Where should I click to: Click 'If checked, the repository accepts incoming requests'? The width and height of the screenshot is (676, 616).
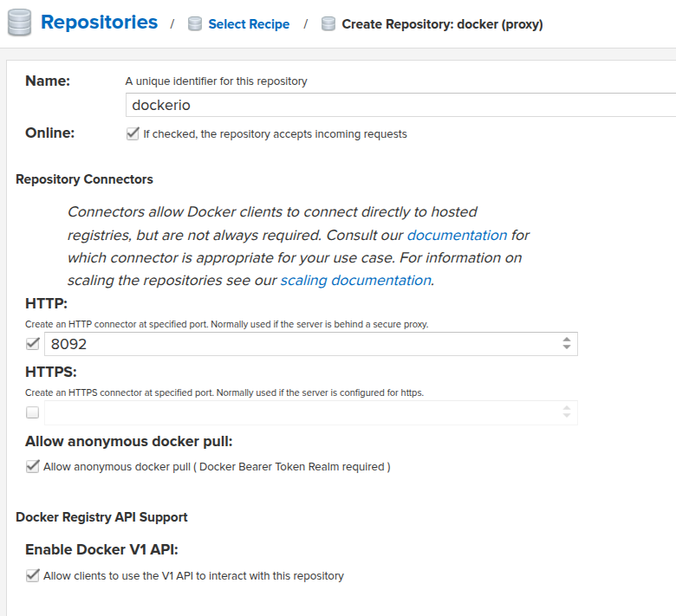[x=275, y=134]
